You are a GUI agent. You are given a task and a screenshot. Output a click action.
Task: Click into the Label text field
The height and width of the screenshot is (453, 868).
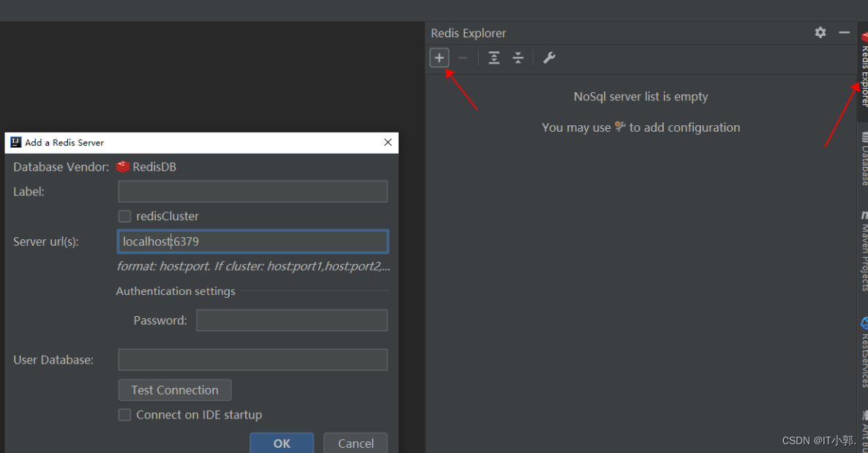[252, 192]
